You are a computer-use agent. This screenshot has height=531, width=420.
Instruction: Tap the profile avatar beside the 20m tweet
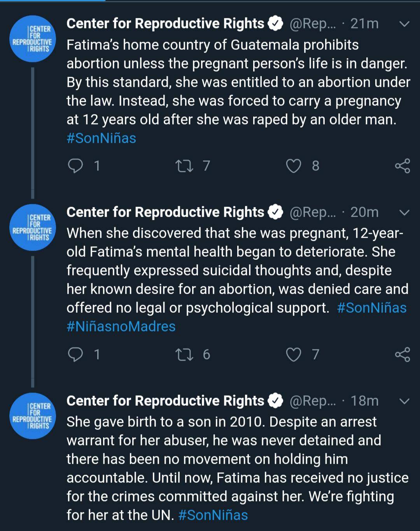[x=33, y=228]
